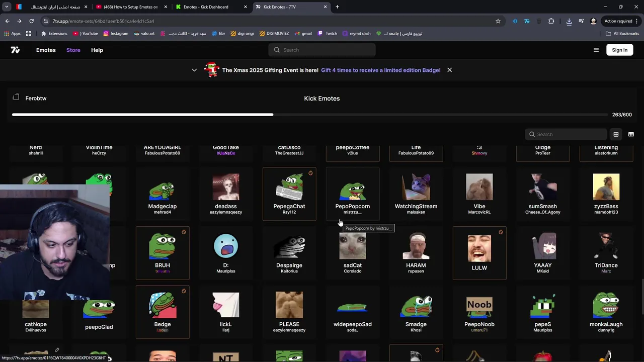Open a new browser tab
644x362 pixels.
[337, 7]
